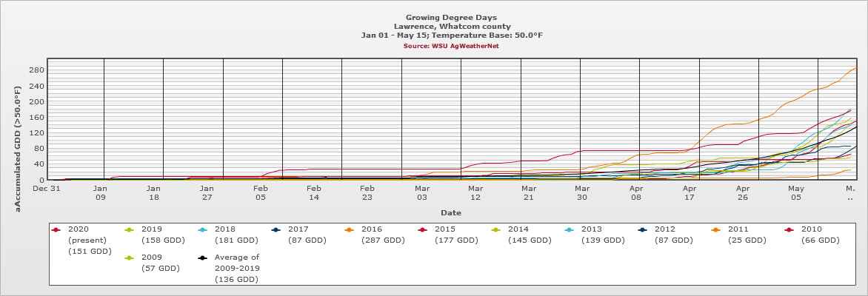Toggle the Average of 2009-2019 legend entry

tap(203, 258)
